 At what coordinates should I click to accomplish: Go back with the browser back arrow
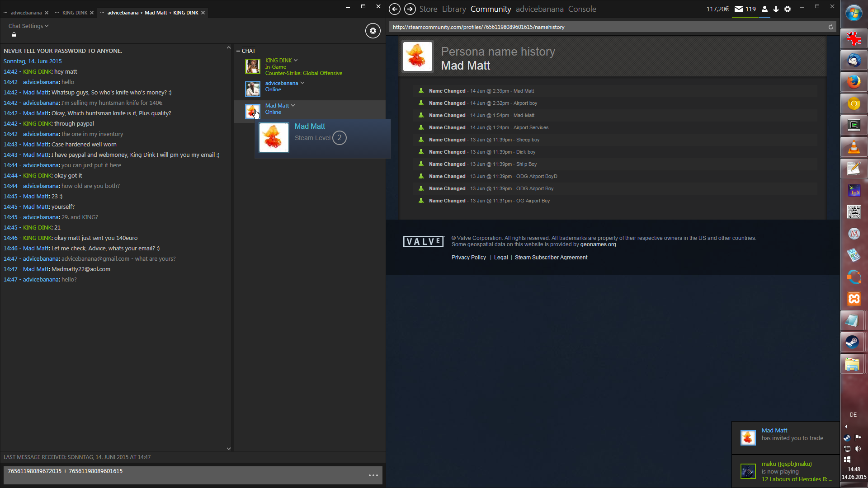[394, 9]
